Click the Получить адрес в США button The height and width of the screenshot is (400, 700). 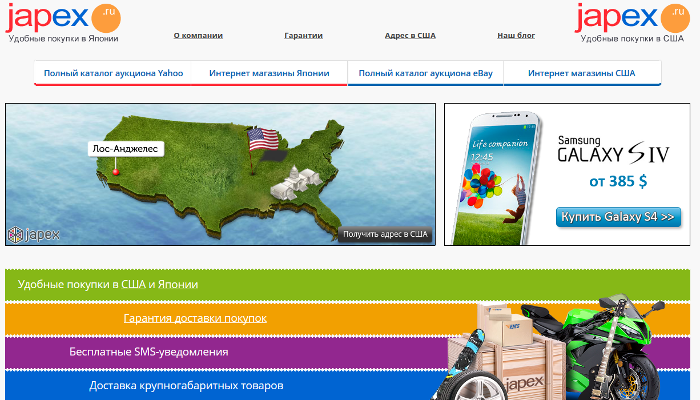coord(385,234)
